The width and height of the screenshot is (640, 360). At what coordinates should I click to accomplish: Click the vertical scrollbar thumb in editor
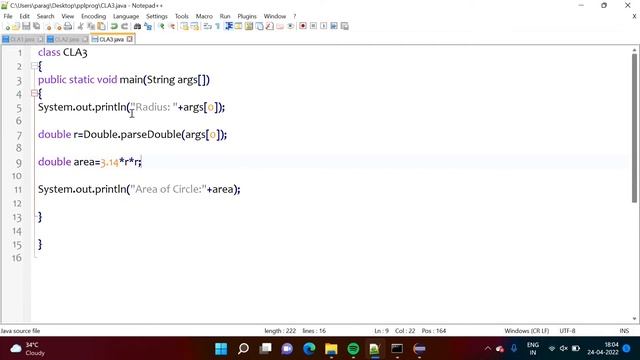[x=634, y=128]
